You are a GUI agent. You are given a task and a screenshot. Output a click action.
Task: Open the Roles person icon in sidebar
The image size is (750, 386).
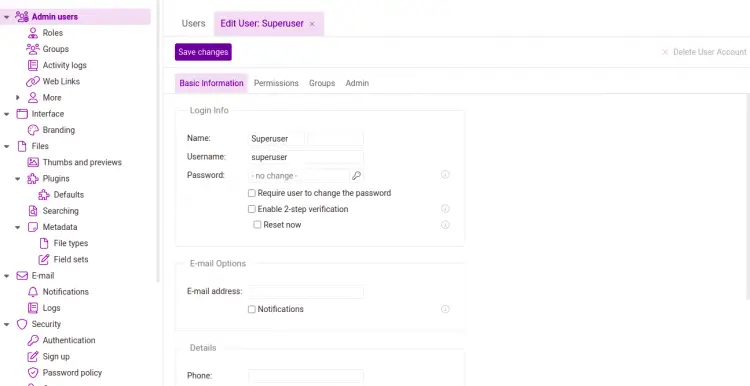tap(33, 33)
